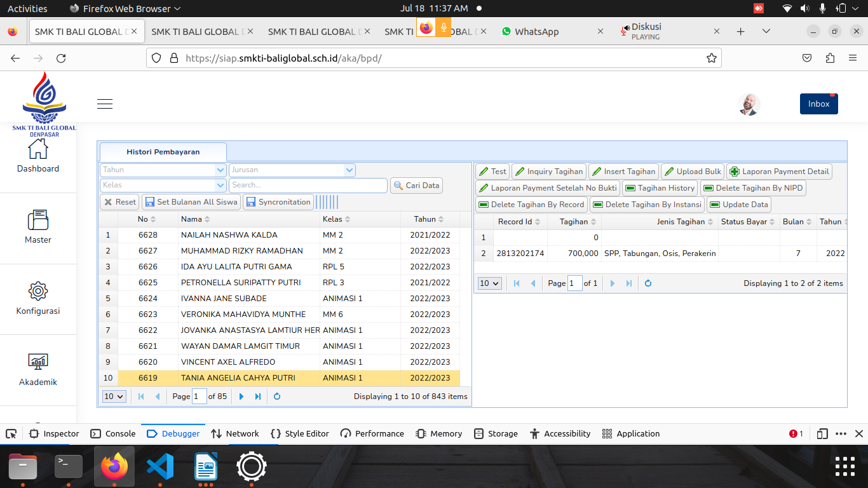Refresh the student list grid
This screenshot has height=488, width=868.
pyautogui.click(x=277, y=396)
